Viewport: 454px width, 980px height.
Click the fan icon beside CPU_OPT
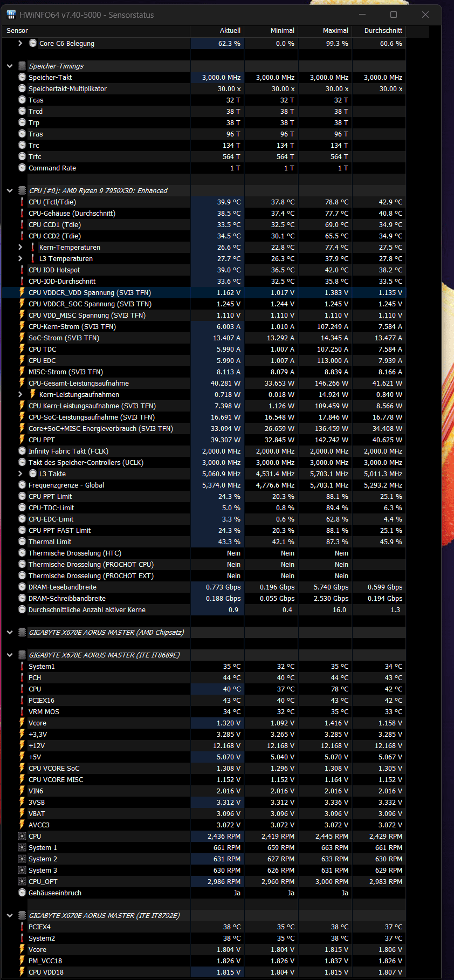(x=22, y=881)
